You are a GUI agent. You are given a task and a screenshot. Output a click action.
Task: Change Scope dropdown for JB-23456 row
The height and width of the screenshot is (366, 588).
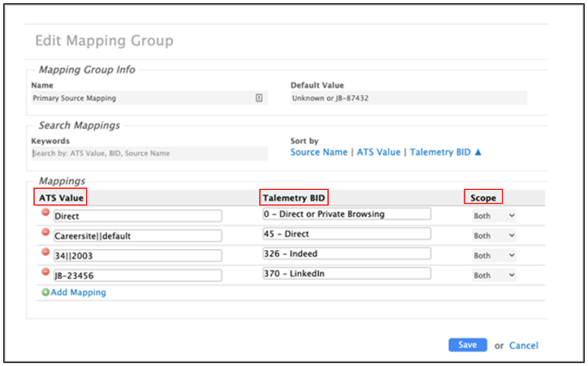tap(494, 275)
